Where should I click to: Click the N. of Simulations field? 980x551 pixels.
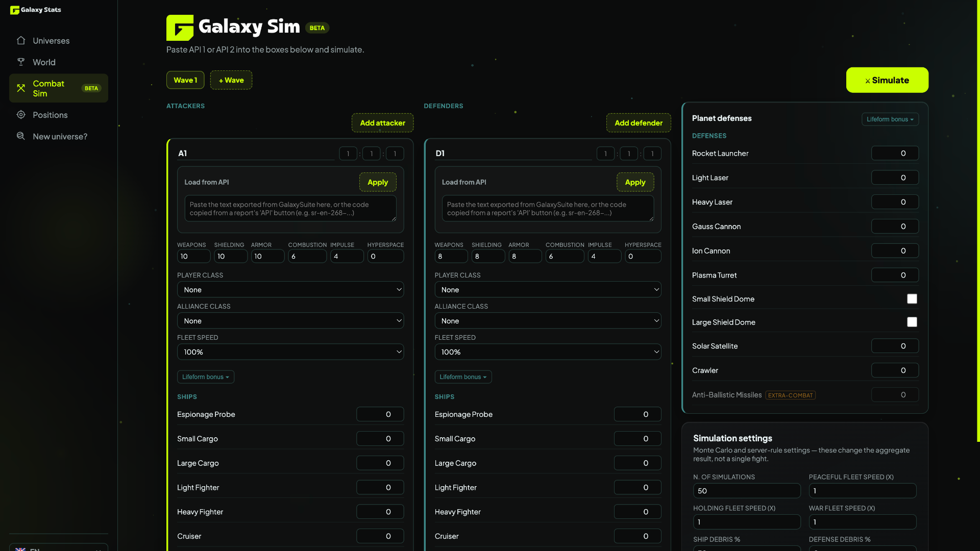tap(747, 491)
